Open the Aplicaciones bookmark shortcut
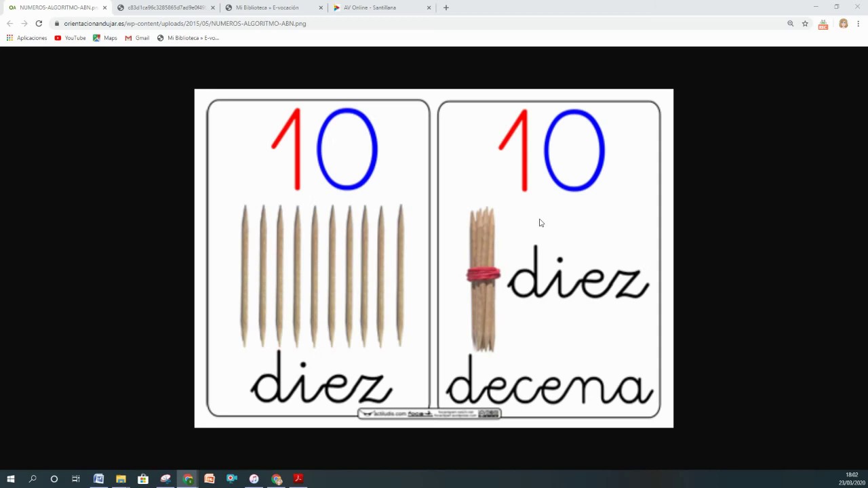 coord(26,38)
